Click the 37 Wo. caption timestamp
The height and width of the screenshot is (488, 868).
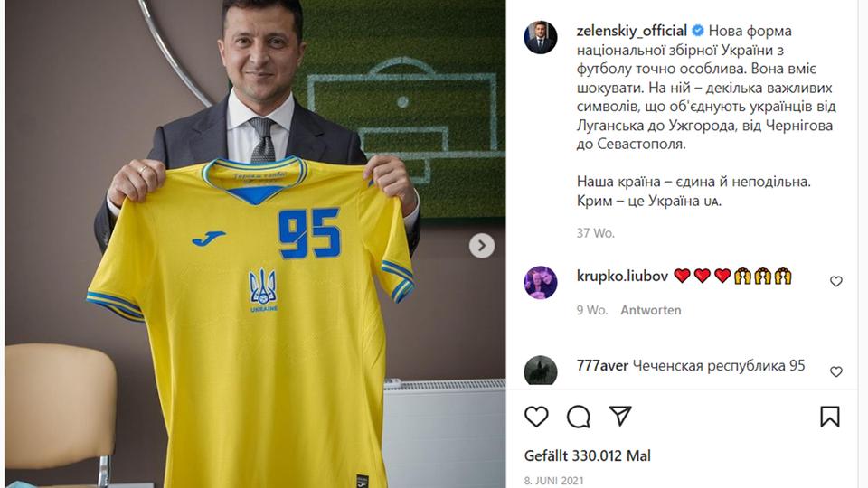[x=596, y=233]
